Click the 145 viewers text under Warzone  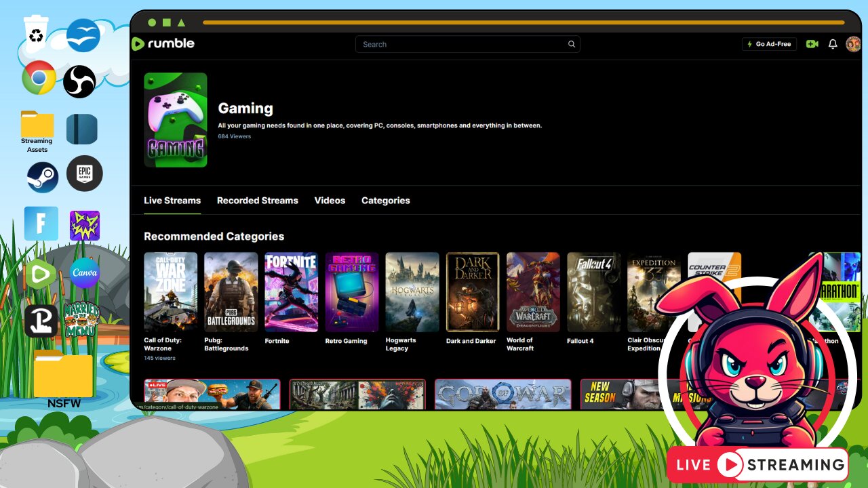(160, 358)
